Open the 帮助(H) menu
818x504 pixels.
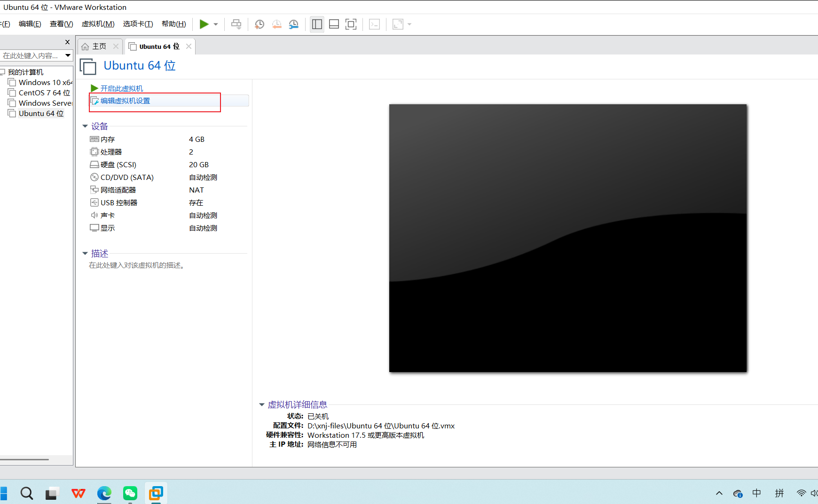click(x=174, y=24)
